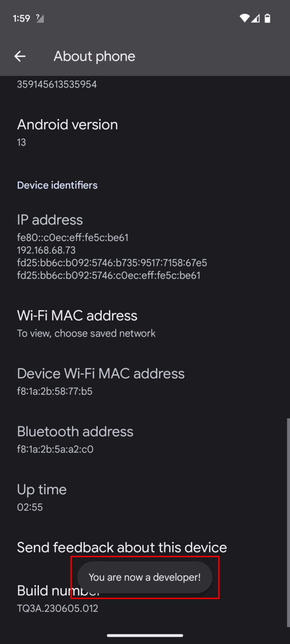Select the Bluetooth address entry

[75, 439]
